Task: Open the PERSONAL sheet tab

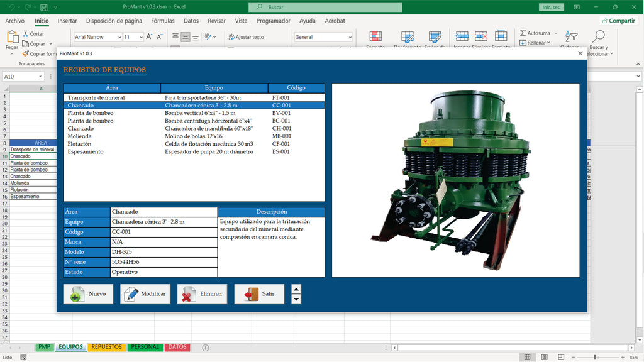Action: coord(145,347)
